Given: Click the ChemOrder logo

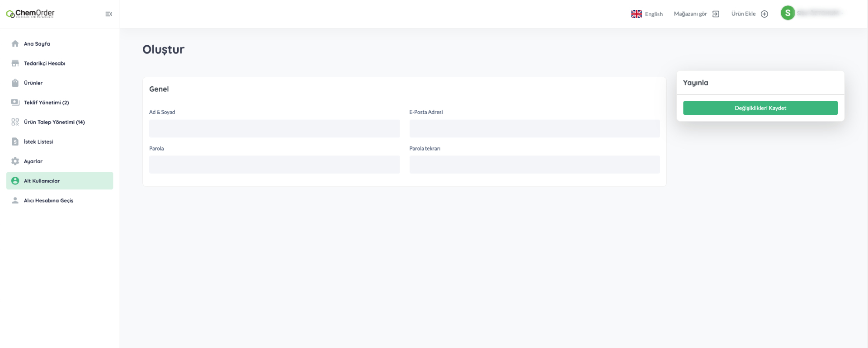Looking at the screenshot, I should pos(30,14).
